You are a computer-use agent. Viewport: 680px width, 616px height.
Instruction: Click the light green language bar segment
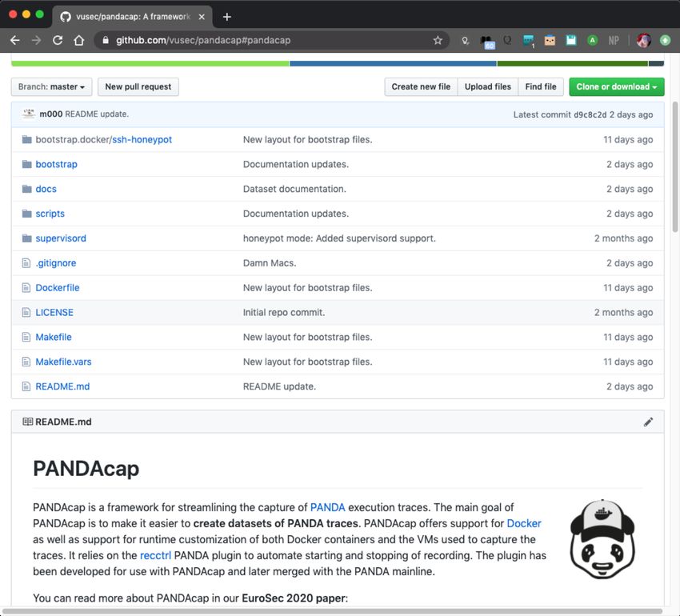click(150, 64)
